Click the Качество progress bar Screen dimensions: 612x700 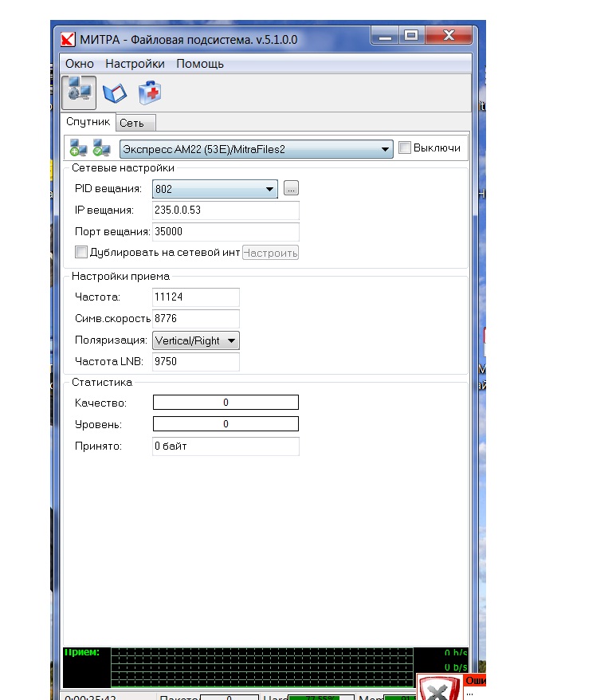point(226,403)
